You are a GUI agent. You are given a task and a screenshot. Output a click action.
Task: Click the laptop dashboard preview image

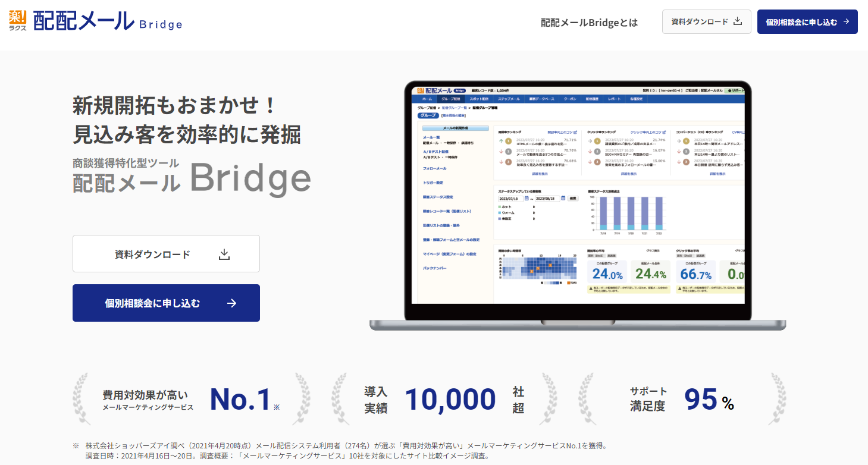coord(577,205)
